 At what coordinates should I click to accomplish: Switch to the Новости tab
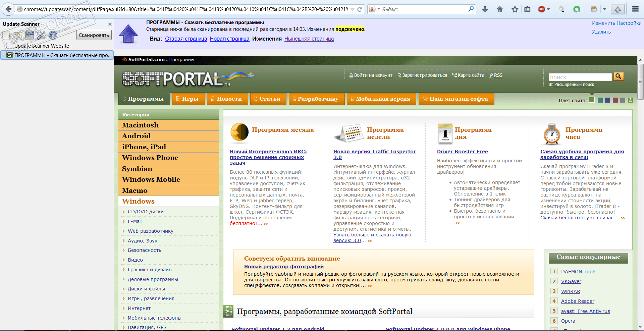coord(227,99)
